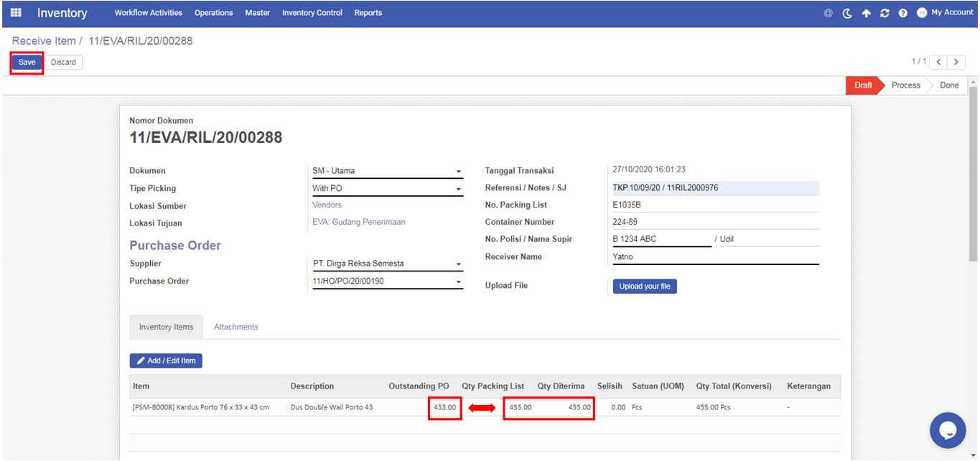The image size is (980, 461).
Task: Click the Receiver Name input field
Action: point(714,257)
